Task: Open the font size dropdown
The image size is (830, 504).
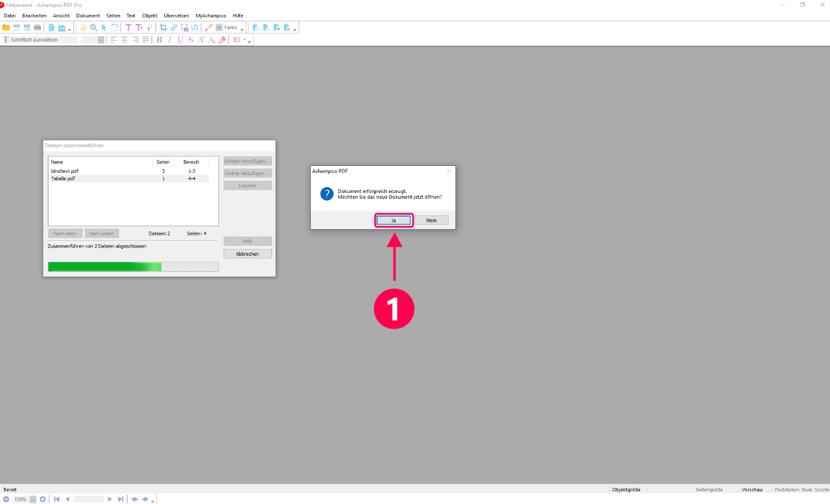Action: coord(101,40)
